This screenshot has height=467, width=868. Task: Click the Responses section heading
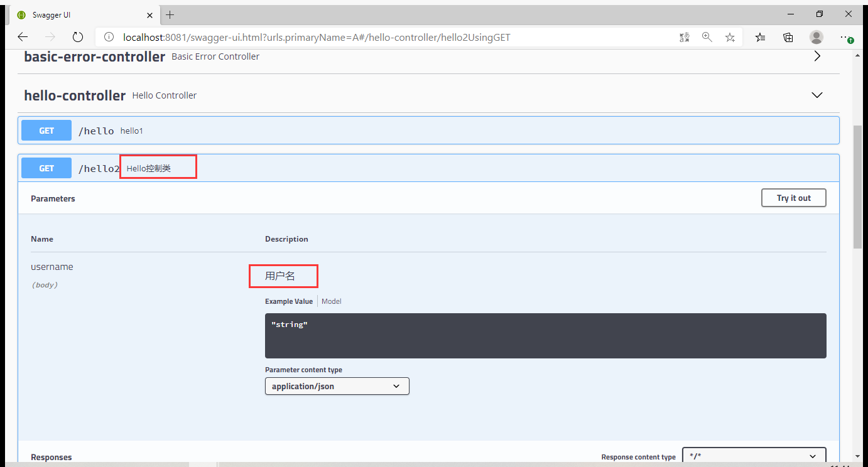52,457
